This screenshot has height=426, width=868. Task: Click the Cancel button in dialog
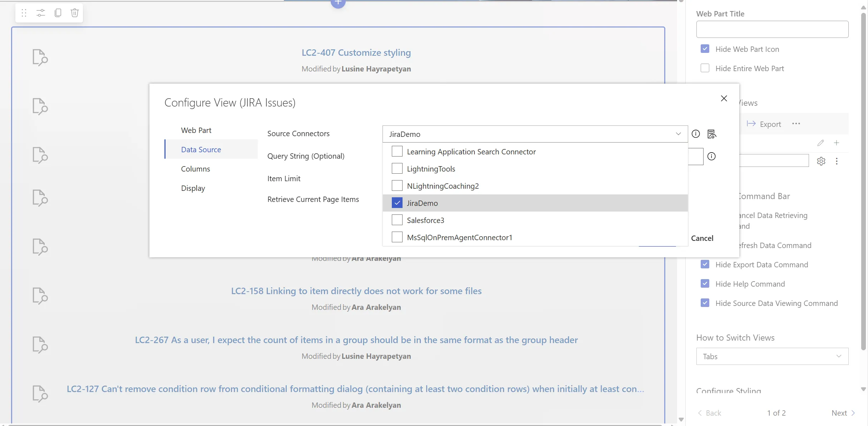pos(702,238)
